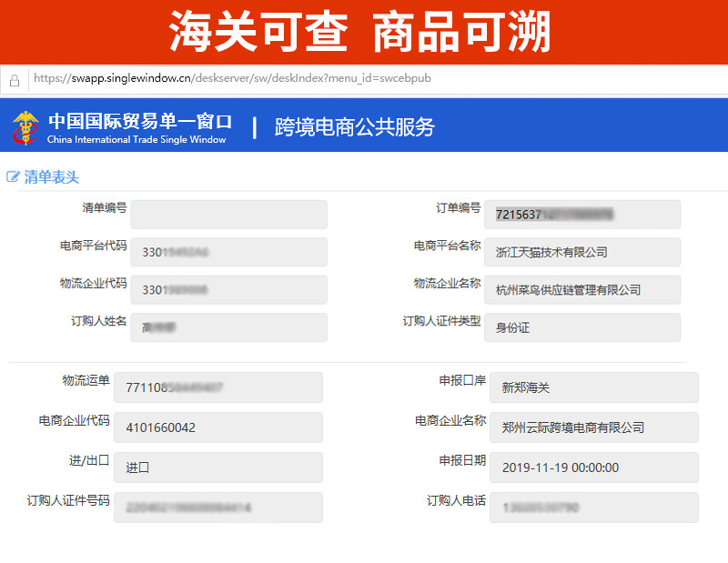Select the 电商平台代码 field
The height and width of the screenshot is (563, 728).
coord(229,252)
